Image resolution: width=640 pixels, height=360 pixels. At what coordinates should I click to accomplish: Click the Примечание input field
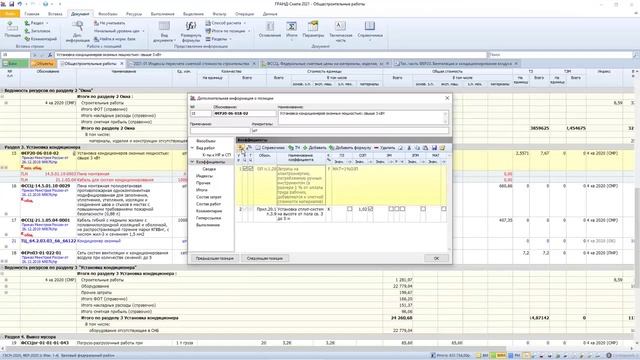220,131
